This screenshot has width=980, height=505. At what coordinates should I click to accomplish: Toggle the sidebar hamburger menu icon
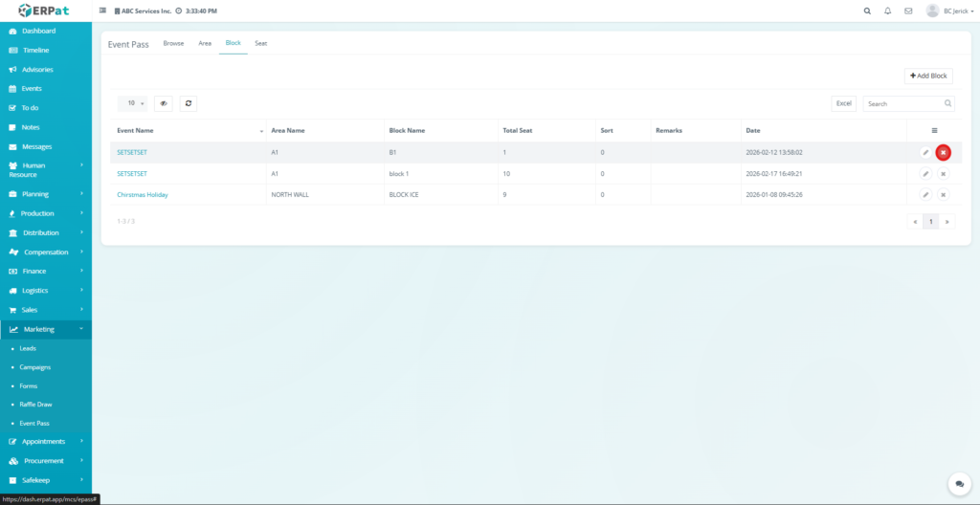pos(103,11)
